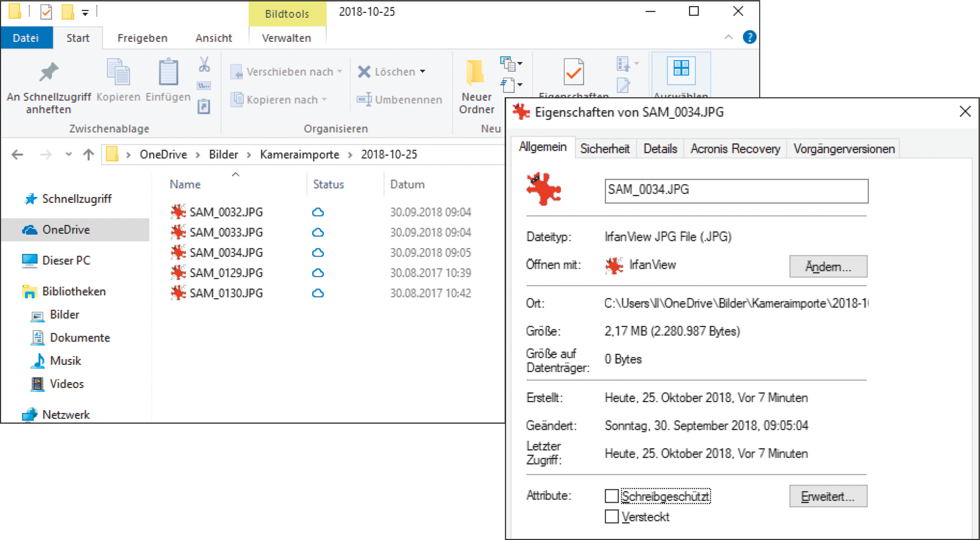The width and height of the screenshot is (980, 540).
Task: Expand the Löschen dropdown arrow
Action: pyautogui.click(x=422, y=71)
